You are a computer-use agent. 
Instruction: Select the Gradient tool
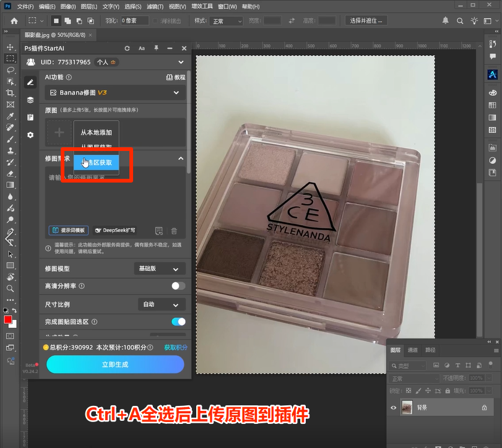click(11, 185)
